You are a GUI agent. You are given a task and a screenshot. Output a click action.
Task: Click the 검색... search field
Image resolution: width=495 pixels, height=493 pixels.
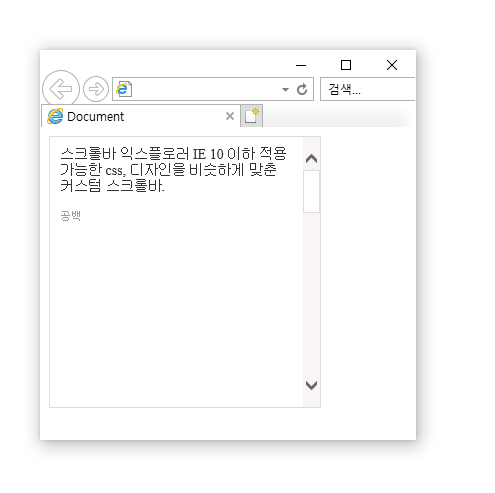(x=368, y=89)
